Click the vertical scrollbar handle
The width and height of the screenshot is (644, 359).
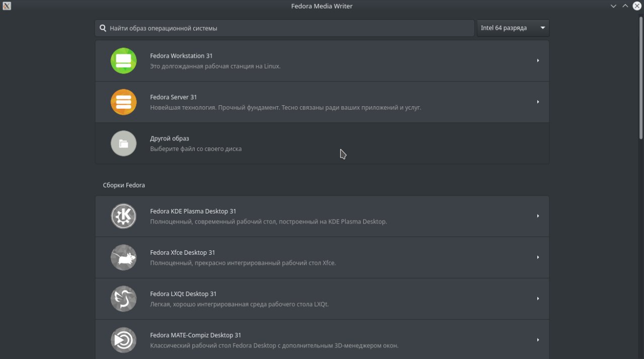pos(641,77)
